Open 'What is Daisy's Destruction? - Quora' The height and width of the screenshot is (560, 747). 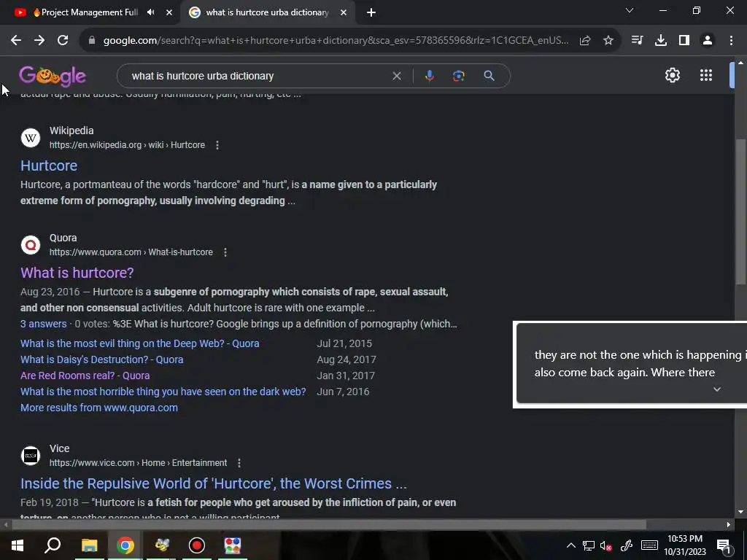coord(102,359)
